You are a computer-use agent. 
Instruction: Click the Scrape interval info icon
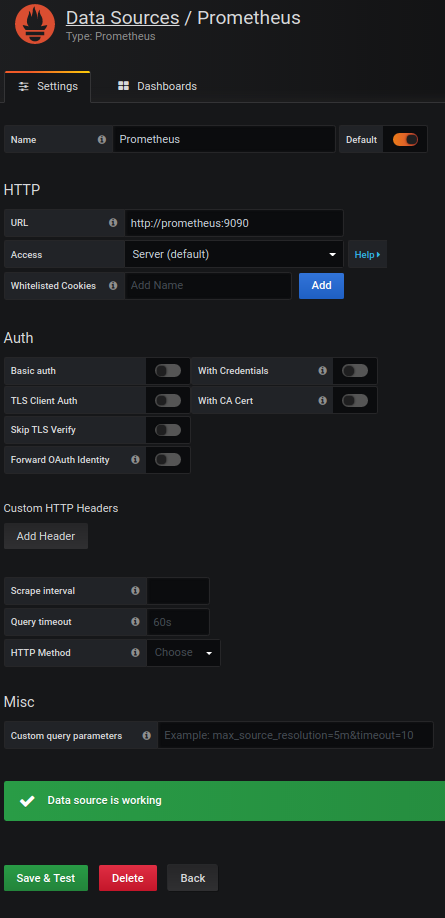tap(135, 591)
